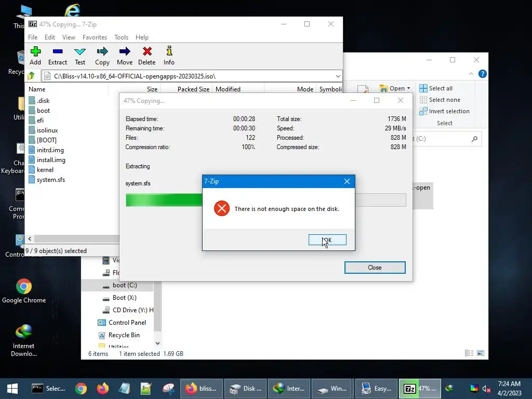532x399 pixels.
Task: Click the Add toolbar icon in 7-Zip
Action: 35,56
